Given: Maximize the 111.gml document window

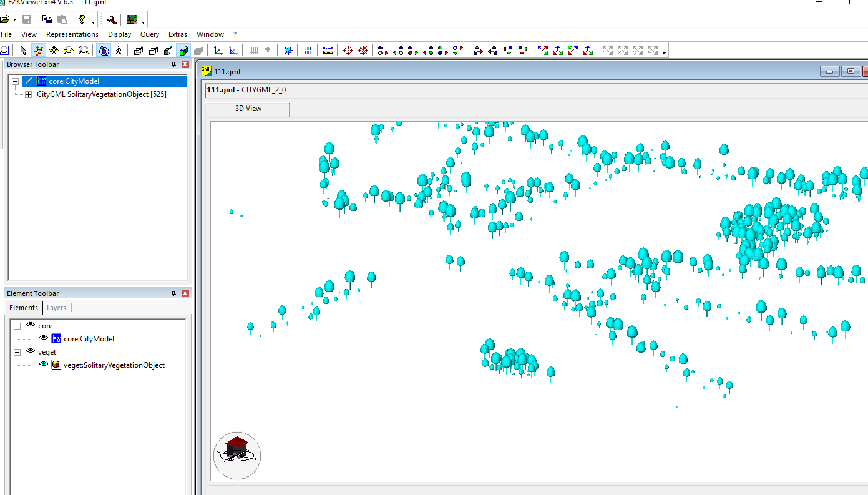Looking at the screenshot, I should pos(851,71).
